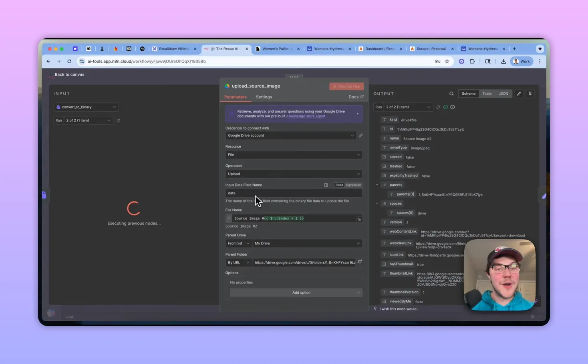This screenshot has width=588, height=364.
Task: Close the Scrape | Firecrawl tab
Action: click(453, 49)
